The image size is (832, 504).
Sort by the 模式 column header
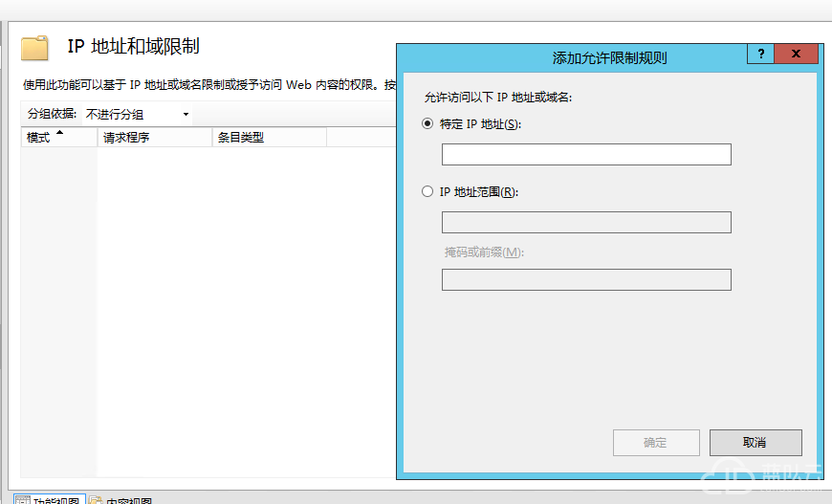pyautogui.click(x=58, y=138)
